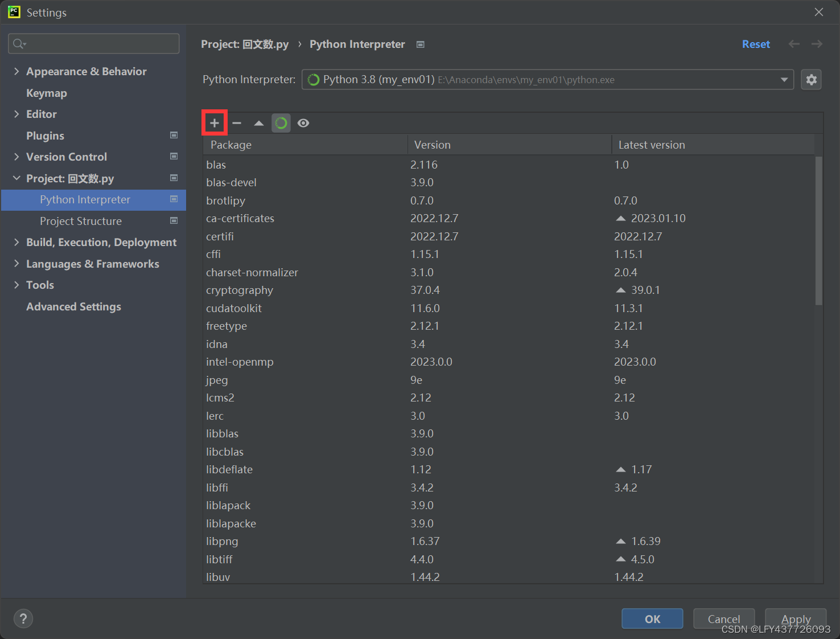The image size is (840, 639).
Task: Click the settings search input field
Action: [x=94, y=44]
